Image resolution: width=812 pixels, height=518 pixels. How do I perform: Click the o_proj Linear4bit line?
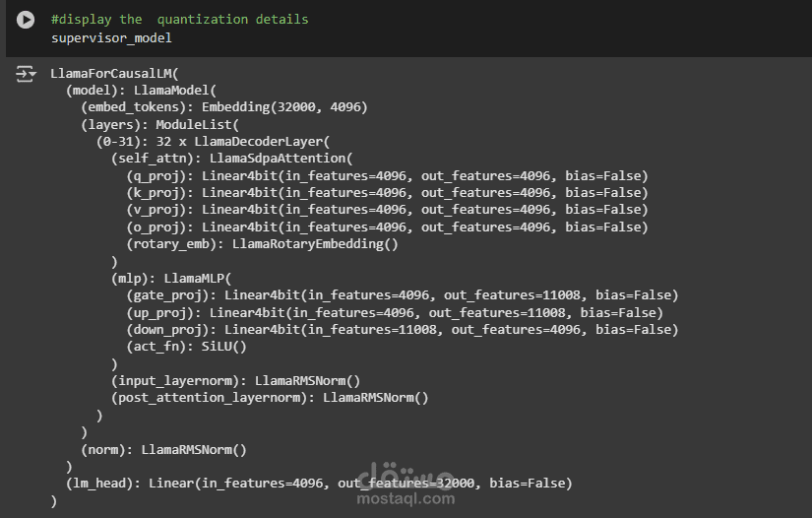point(387,227)
